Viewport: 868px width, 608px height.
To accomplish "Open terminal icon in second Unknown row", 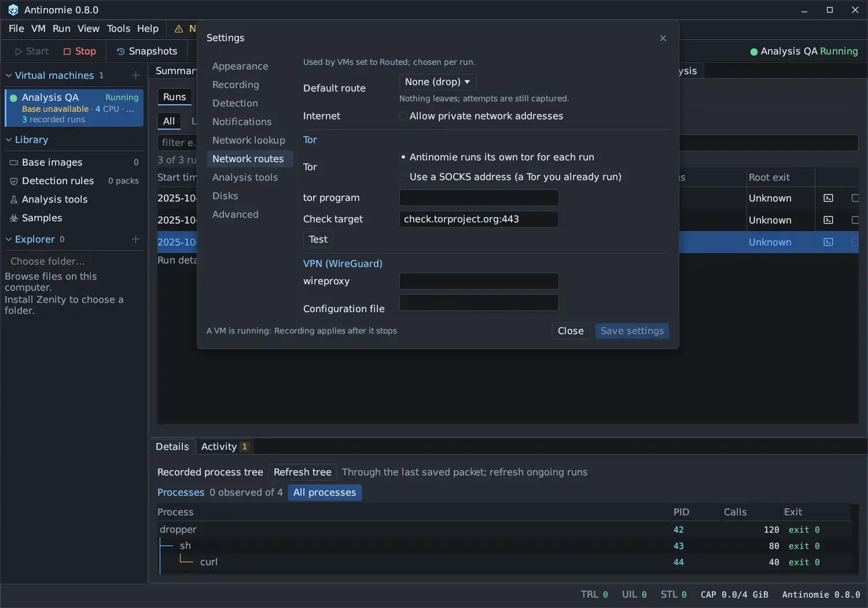I will (829, 220).
